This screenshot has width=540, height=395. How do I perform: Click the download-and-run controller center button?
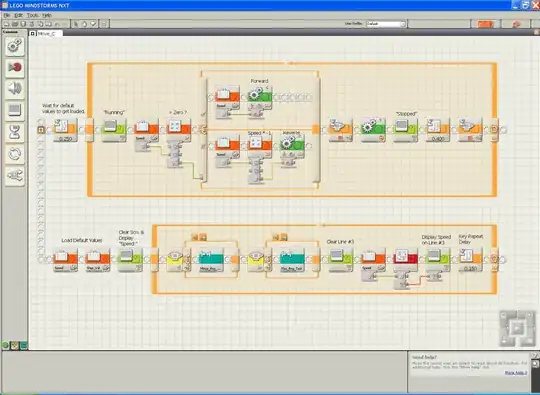pyautogui.click(x=516, y=328)
